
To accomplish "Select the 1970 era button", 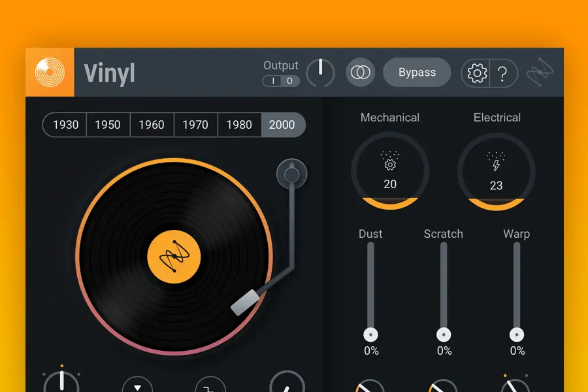I will point(195,125).
